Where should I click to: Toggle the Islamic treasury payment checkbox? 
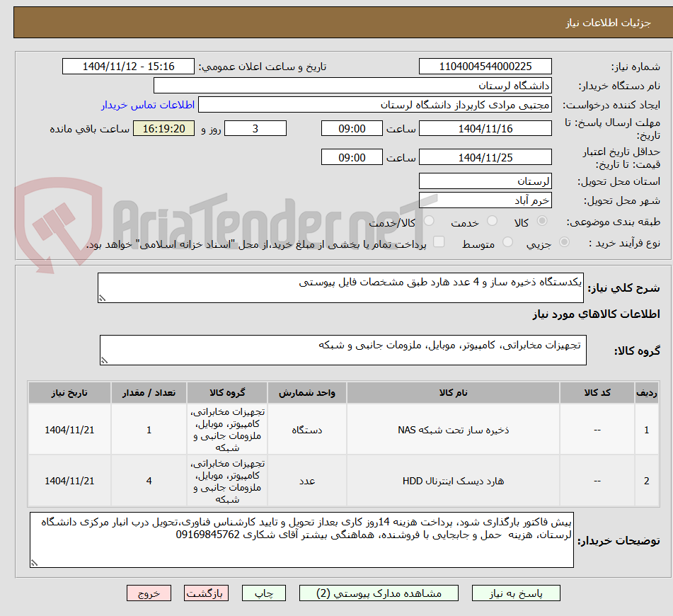coord(439,242)
